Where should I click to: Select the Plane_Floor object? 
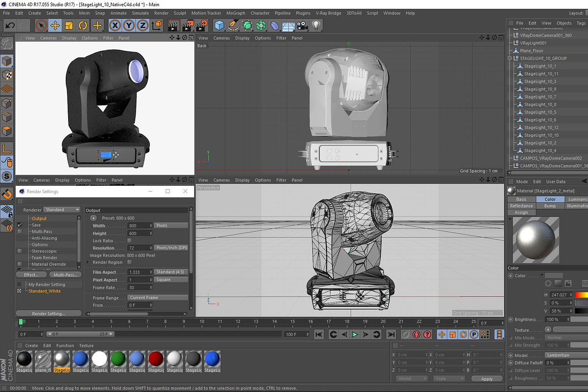[531, 50]
